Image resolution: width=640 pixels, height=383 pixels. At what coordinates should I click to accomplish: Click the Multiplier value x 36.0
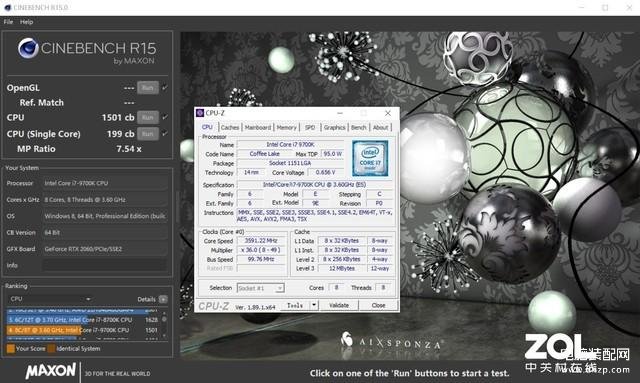(261, 250)
